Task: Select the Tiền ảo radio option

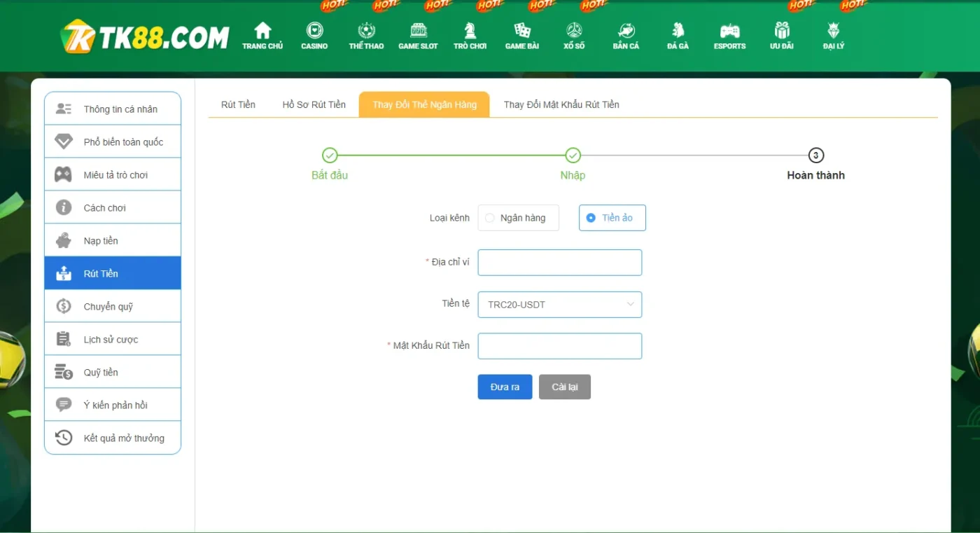Action: pos(591,218)
